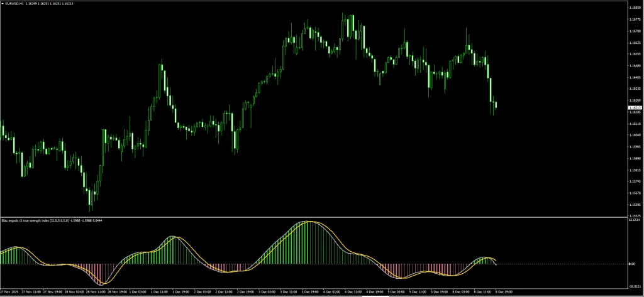Click the 65.6514 indicator scale value
The height and width of the screenshot is (297, 644).
(x=634, y=220)
